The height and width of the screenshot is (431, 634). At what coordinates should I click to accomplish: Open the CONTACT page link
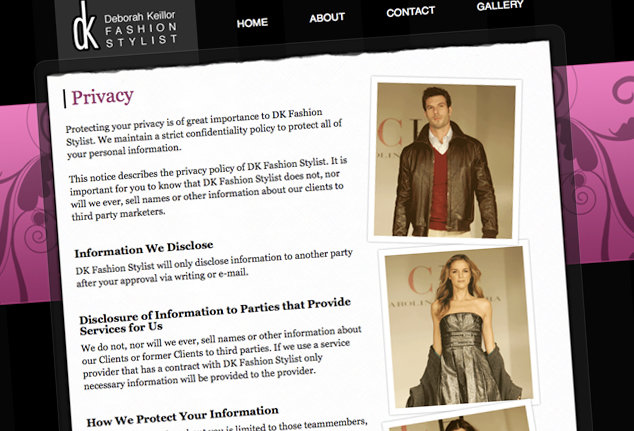coord(410,12)
